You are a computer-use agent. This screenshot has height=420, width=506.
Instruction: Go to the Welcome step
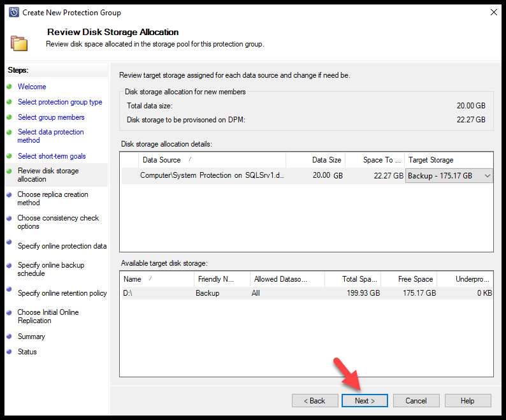point(32,87)
